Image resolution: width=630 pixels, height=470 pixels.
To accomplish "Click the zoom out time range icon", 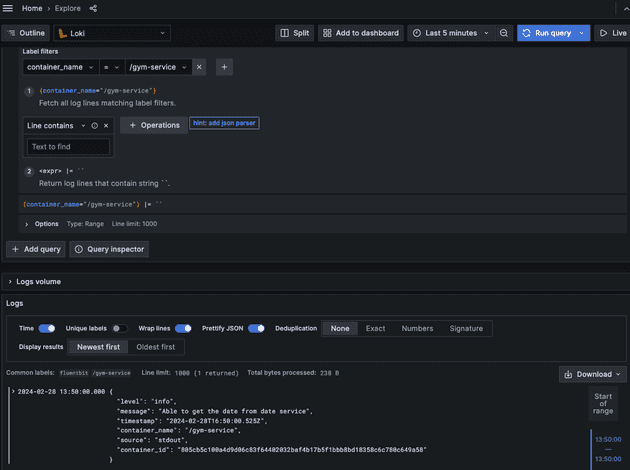I will coord(503,33).
